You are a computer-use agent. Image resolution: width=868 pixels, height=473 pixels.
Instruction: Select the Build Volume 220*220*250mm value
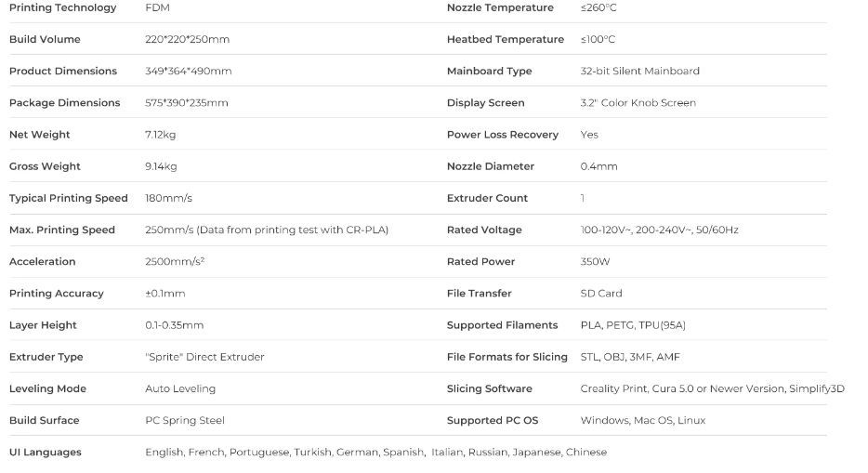pos(187,39)
